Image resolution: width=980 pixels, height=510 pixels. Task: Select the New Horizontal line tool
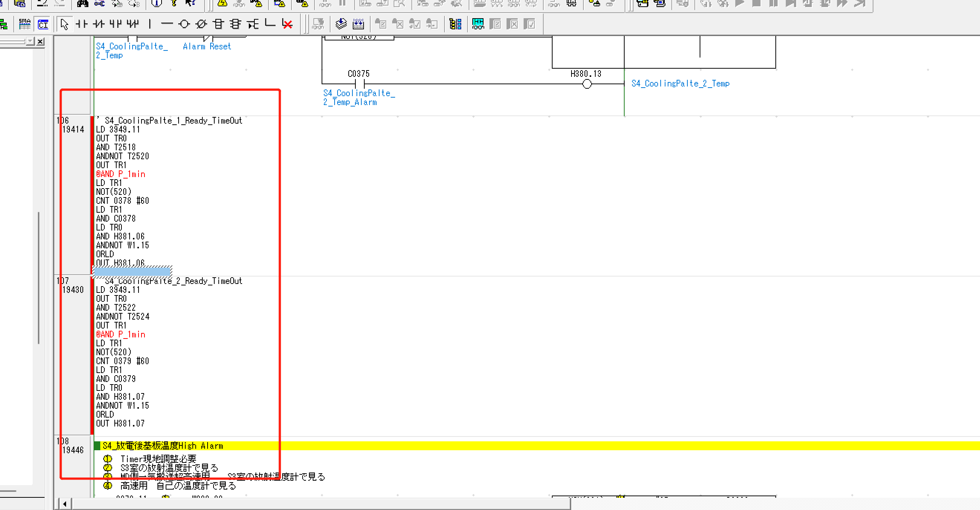click(167, 24)
